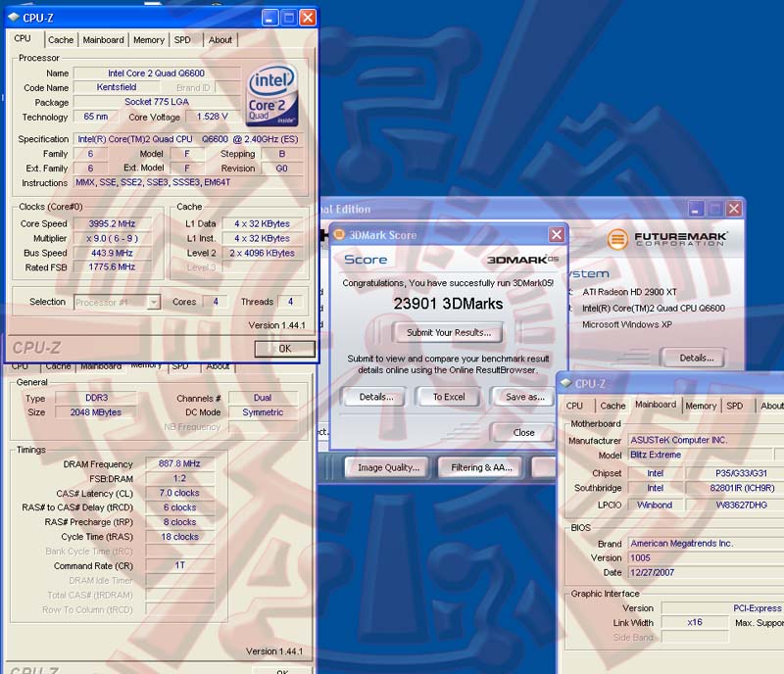The height and width of the screenshot is (674, 784).
Task: Click the Save as button
Action: [524, 397]
